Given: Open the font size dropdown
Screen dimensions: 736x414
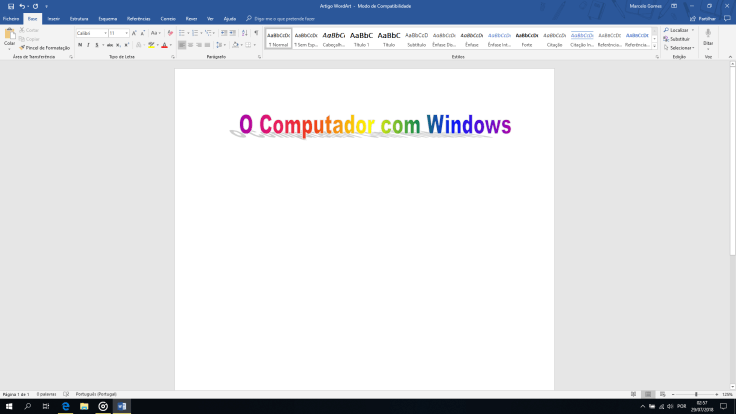Looking at the screenshot, I should point(118,33).
